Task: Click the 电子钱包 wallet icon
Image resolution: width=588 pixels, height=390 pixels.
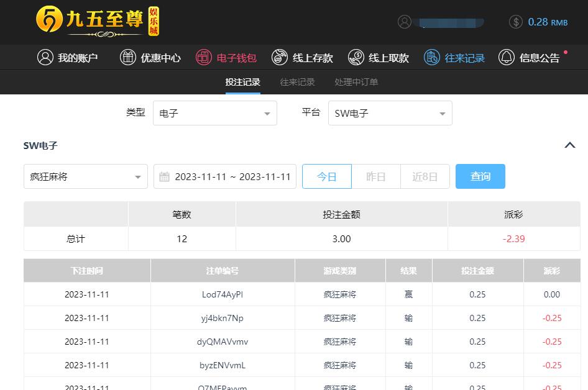Action: [204, 57]
